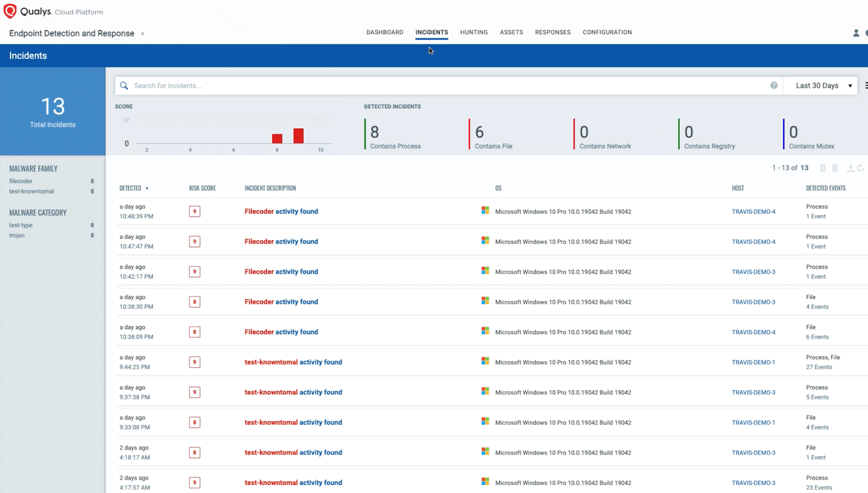Click the taller red bar in Score chart
The width and height of the screenshot is (868, 493).
click(298, 136)
